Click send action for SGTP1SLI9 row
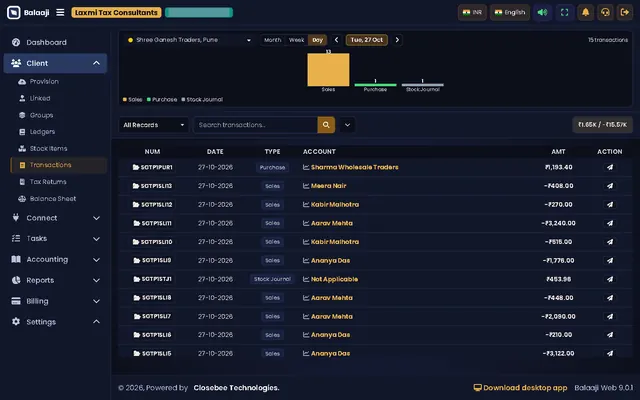The width and height of the screenshot is (640, 400). [x=610, y=260]
